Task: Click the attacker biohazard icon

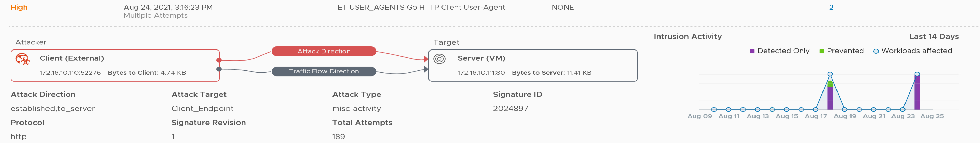Action: click(23, 59)
